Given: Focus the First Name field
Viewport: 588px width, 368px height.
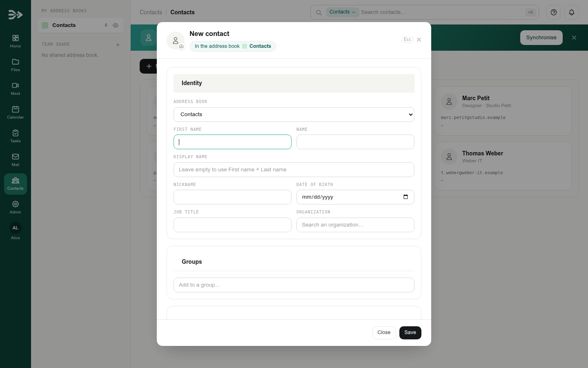Looking at the screenshot, I should (x=232, y=142).
